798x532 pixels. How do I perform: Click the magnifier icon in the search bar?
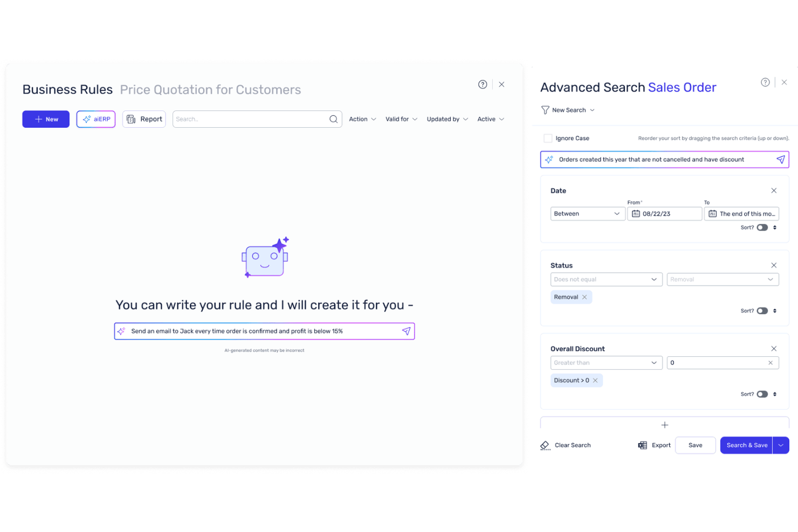click(333, 119)
